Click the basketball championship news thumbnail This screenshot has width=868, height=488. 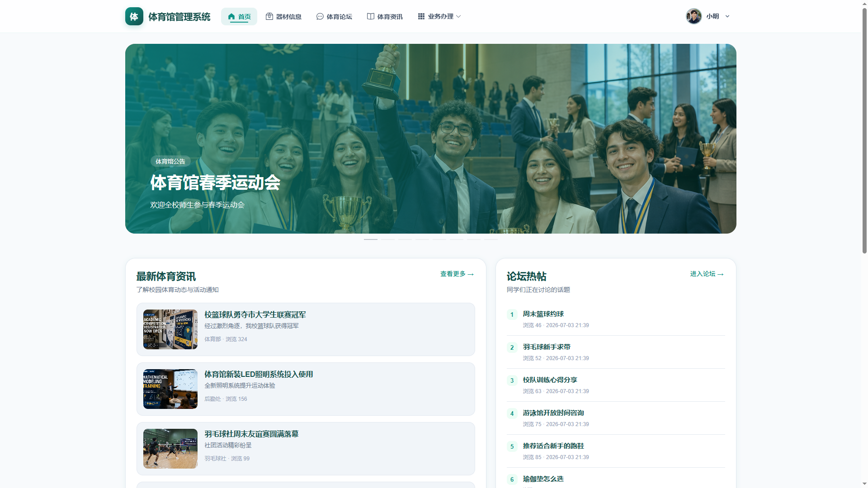pos(170,329)
